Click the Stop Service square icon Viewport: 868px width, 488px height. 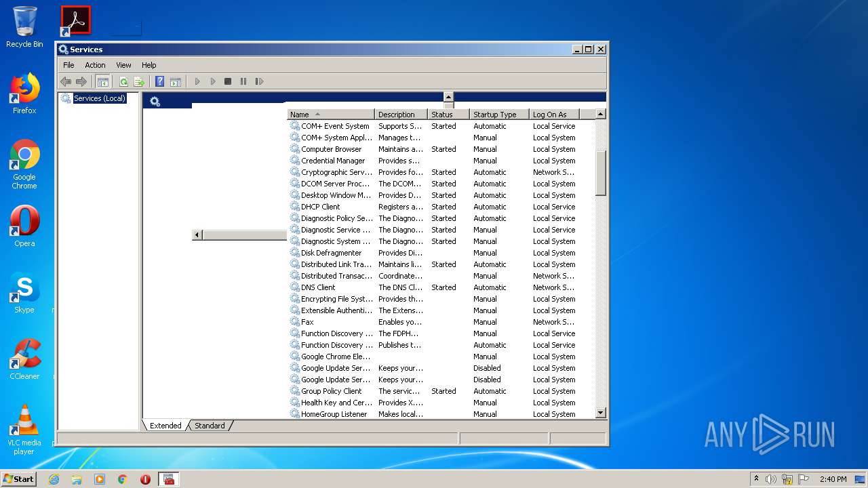click(228, 81)
